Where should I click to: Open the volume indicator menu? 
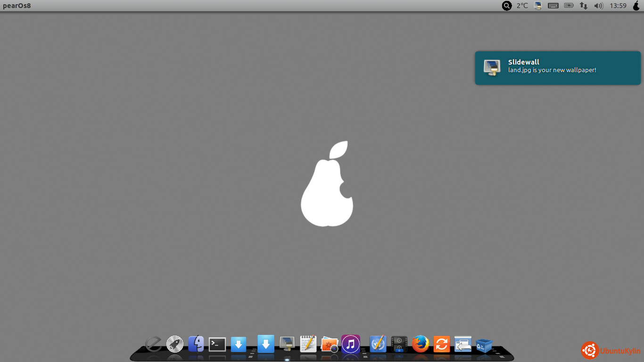pyautogui.click(x=599, y=6)
